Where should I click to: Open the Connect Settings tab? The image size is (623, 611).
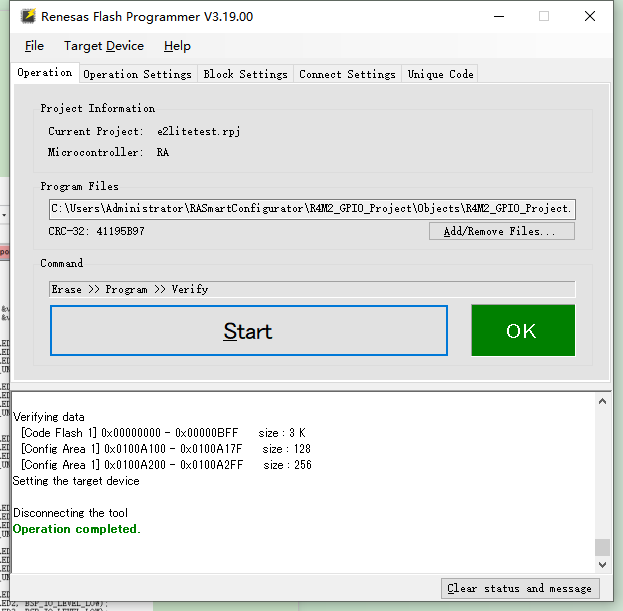pyautogui.click(x=347, y=74)
